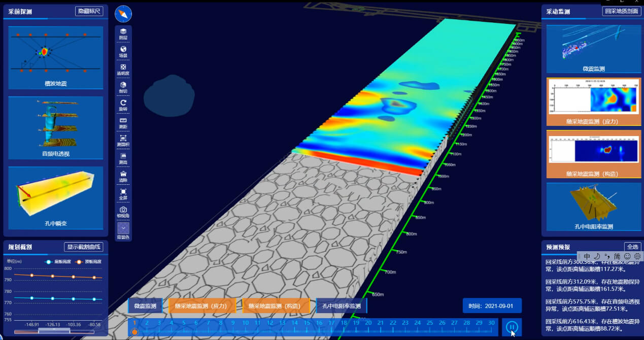Pause the timeline playback
The image size is (644, 340).
pyautogui.click(x=512, y=327)
